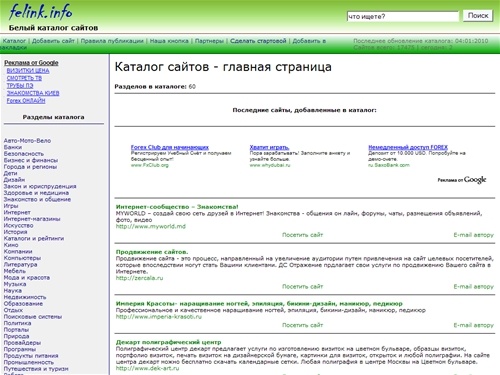Follow the http://www.myworld.md URL
The width and height of the screenshot is (500, 375).
coord(151,226)
